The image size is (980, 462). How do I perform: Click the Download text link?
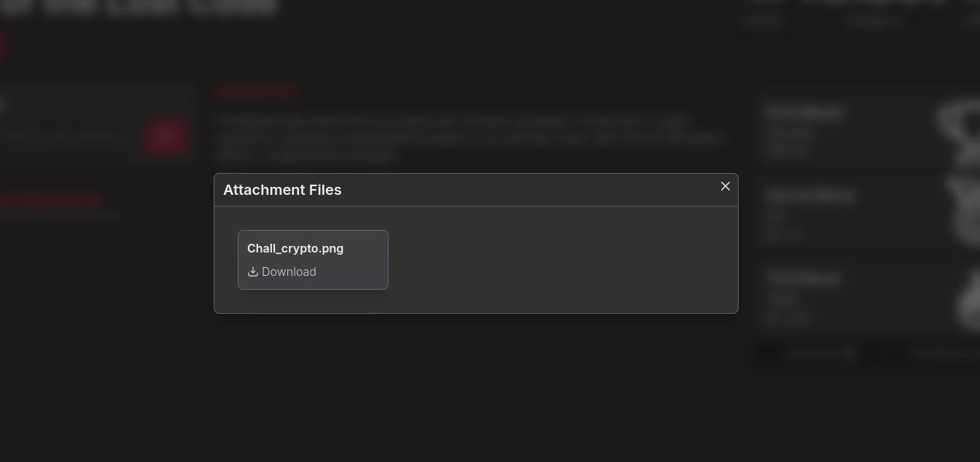[x=289, y=272]
